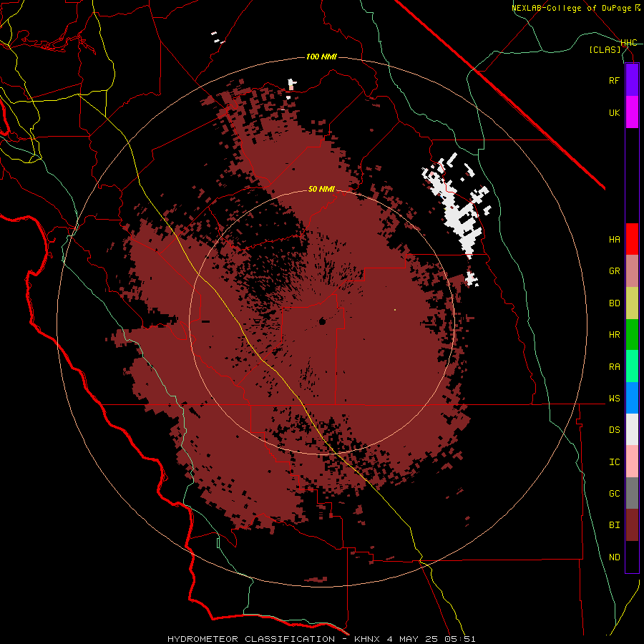Click the UK magenta legend swatch

click(632, 112)
